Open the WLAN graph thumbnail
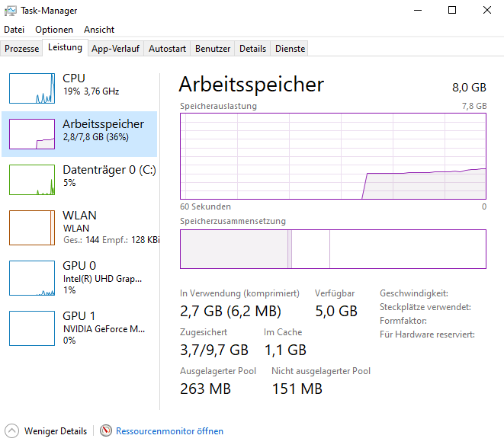Viewport: 504px width, 448px height. click(x=32, y=227)
